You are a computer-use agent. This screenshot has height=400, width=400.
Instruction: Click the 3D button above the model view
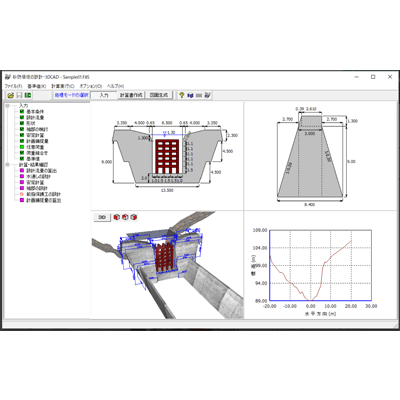pos(102,217)
